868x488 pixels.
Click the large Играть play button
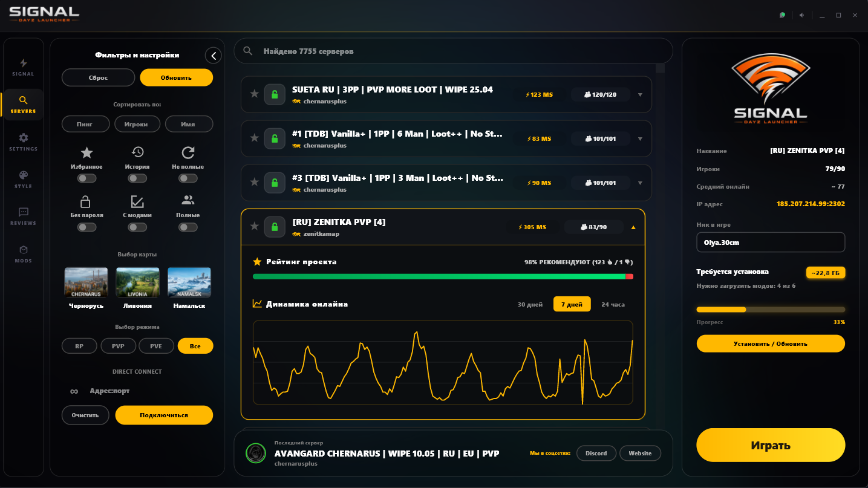coord(771,446)
